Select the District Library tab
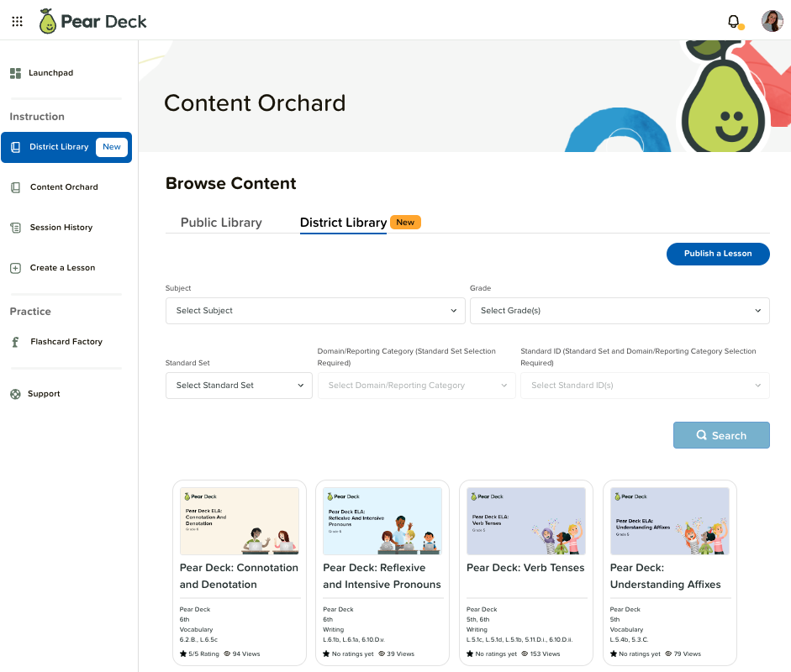Viewport: 791px width, 672px height. [342, 222]
